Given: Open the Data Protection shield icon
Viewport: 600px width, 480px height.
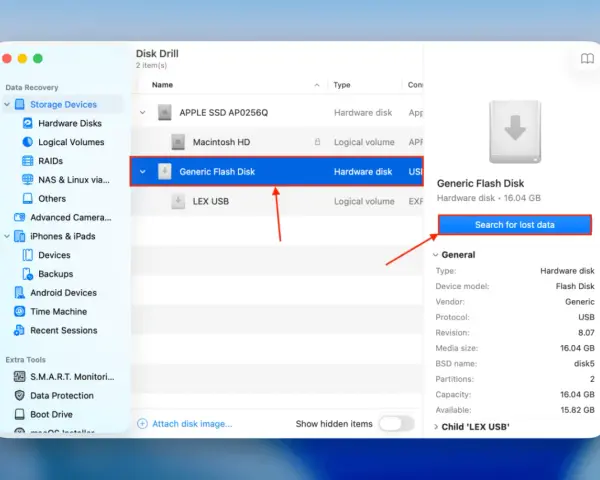Looking at the screenshot, I should [x=20, y=395].
